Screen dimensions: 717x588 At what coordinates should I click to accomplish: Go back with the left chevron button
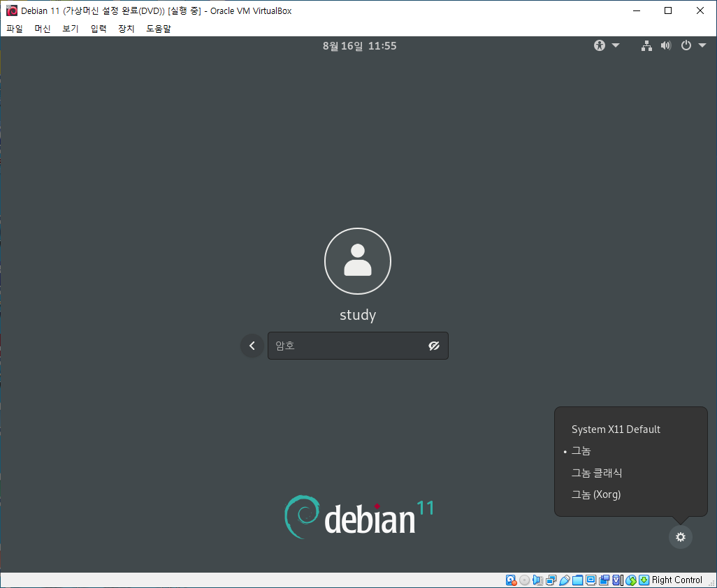pos(252,346)
